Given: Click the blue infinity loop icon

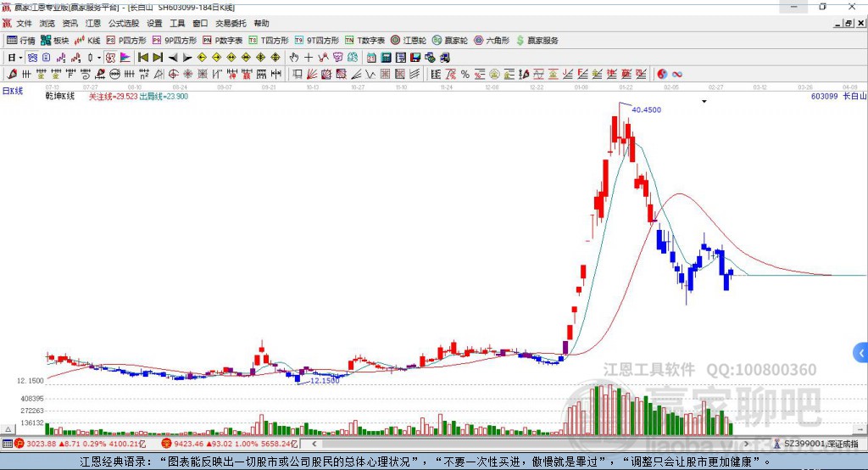Looking at the screenshot, I should 677,75.
